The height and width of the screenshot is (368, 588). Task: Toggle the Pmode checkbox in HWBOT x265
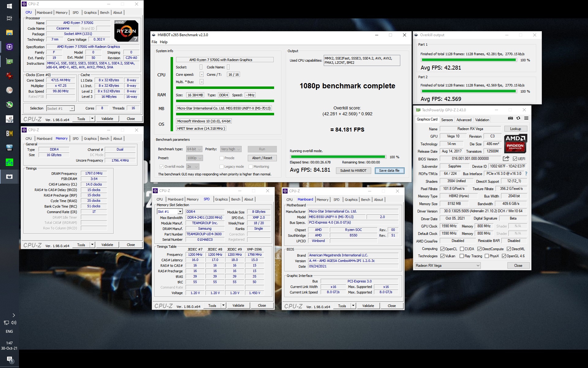[x=221, y=158]
